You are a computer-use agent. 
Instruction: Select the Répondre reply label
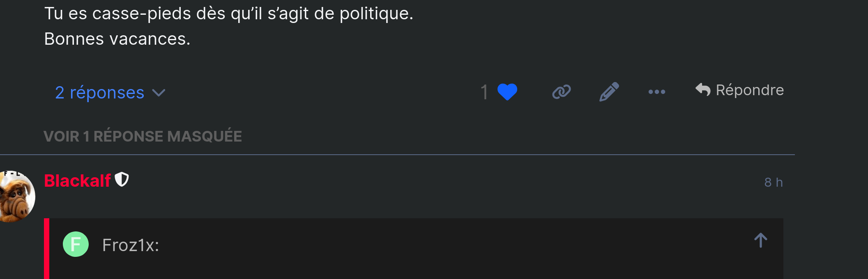tap(750, 90)
